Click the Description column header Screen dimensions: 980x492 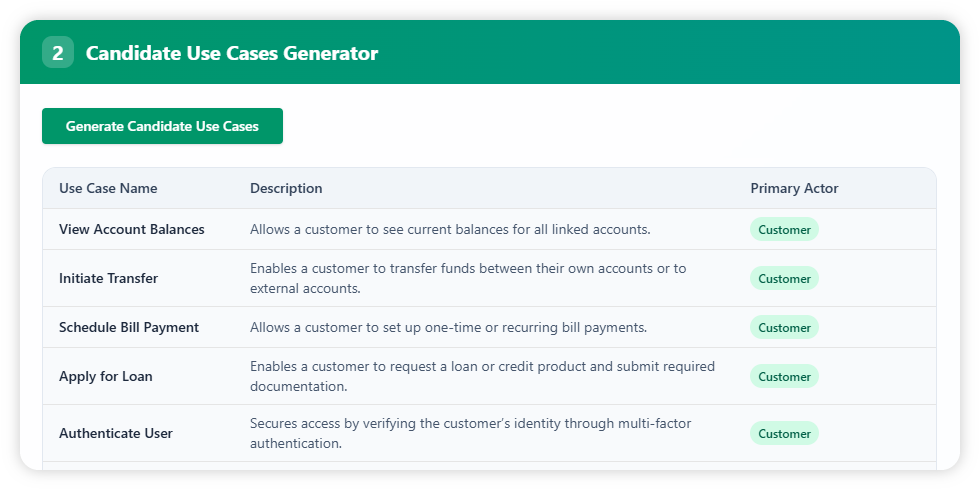(286, 188)
